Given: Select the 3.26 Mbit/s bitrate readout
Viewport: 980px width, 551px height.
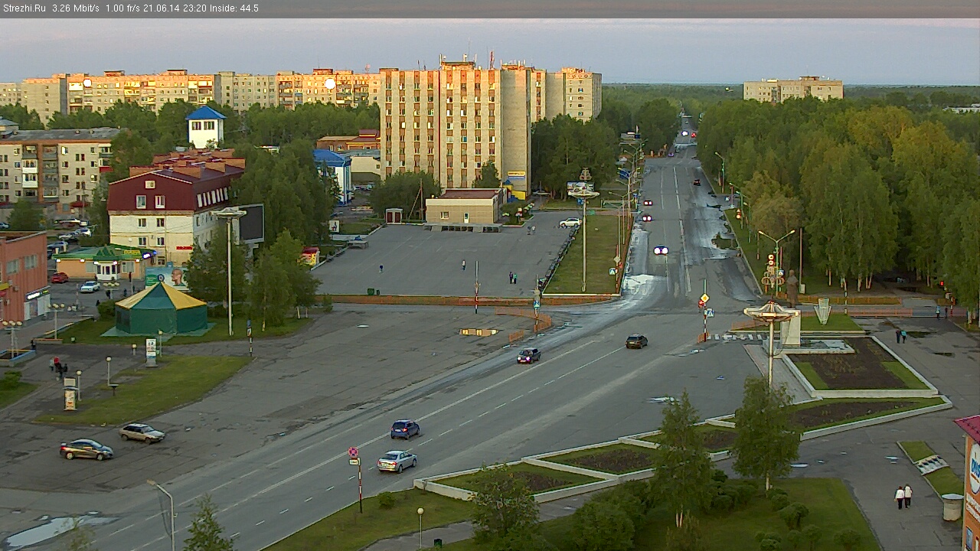Looking at the screenshot, I should (75, 8).
